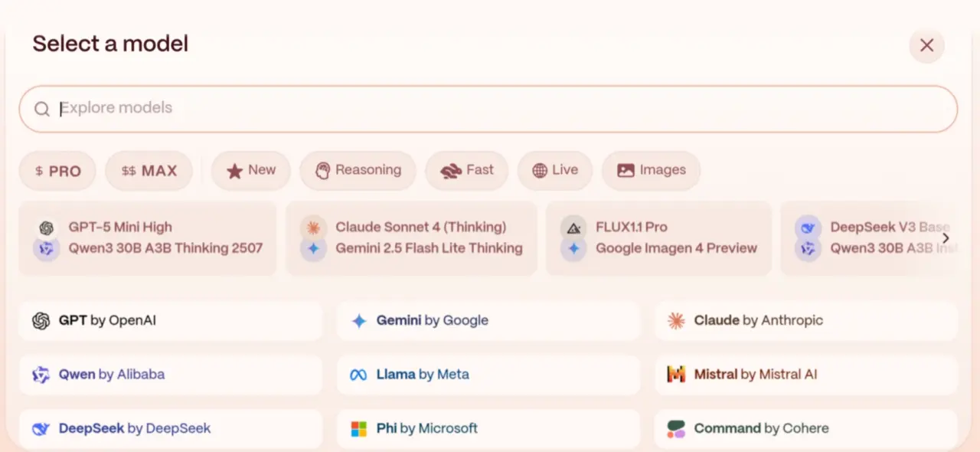The height and width of the screenshot is (452, 980).
Task: Click Anthropic icon beside Claude Sonnet 4
Action: click(313, 228)
